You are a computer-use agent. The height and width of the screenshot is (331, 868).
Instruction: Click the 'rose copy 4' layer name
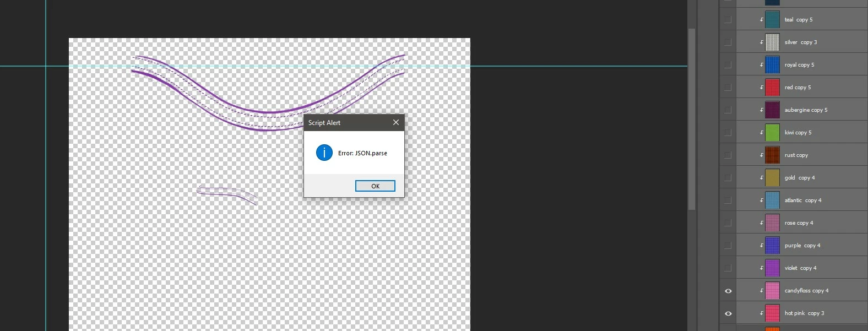[x=799, y=223]
